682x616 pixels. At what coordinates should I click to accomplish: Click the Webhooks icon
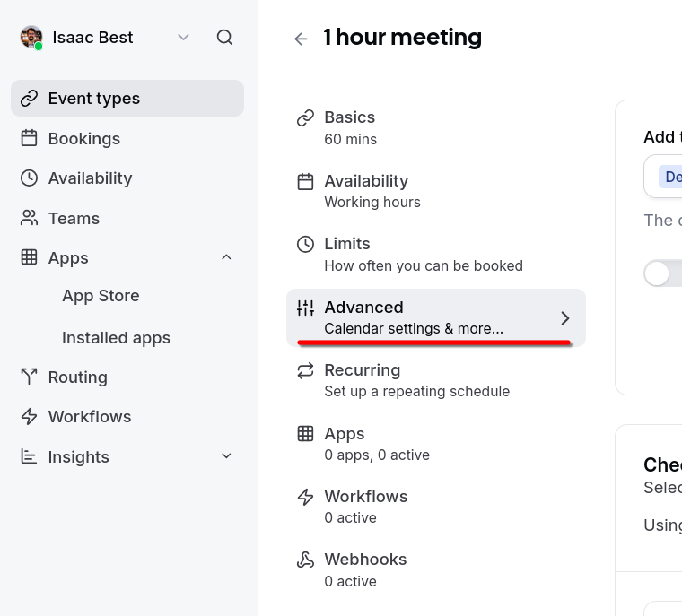305,560
